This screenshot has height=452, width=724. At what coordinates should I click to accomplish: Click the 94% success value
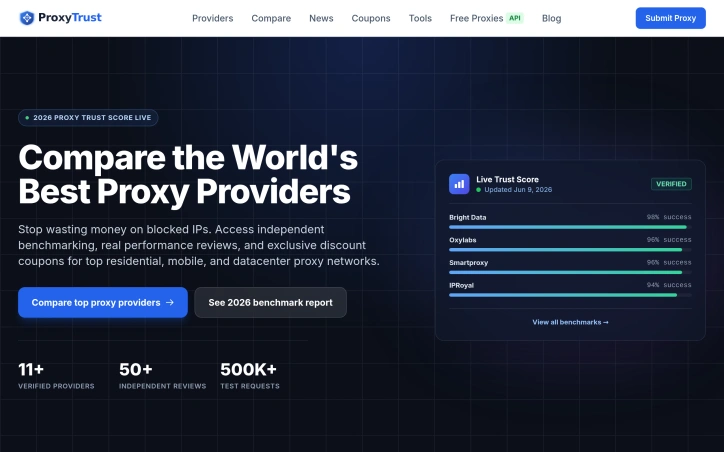pos(669,285)
